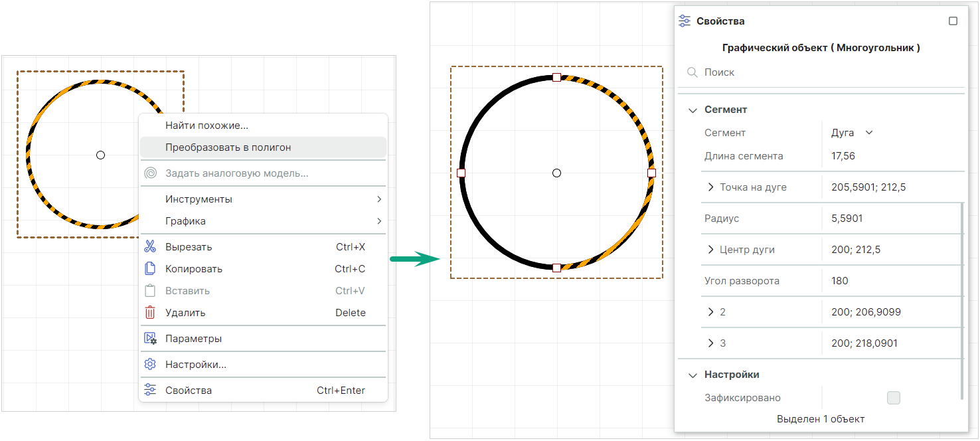Expand the Точка на дуге row
Screen dimensions: 980x441
(711, 187)
